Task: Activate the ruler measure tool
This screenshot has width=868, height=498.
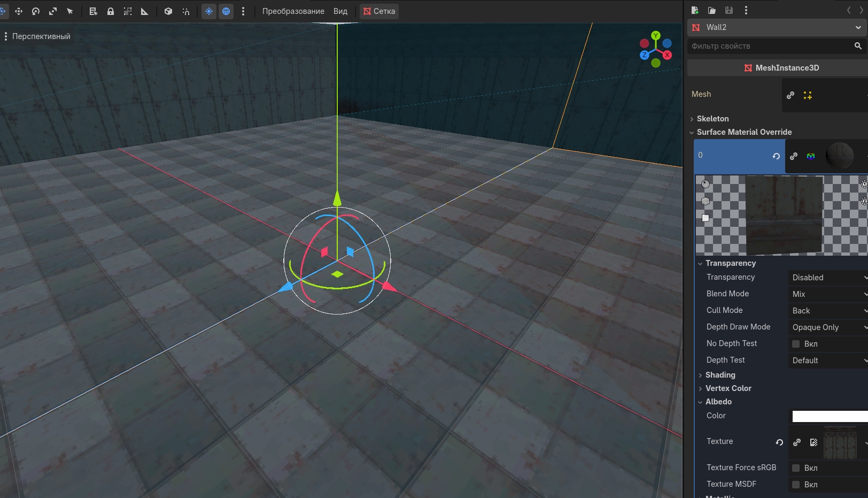Action: 145,11
